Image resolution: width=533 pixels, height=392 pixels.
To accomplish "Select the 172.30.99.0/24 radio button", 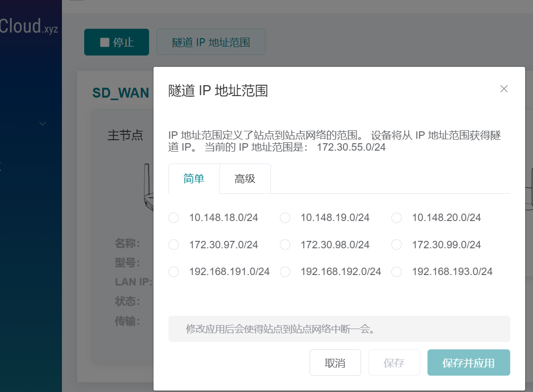I will coord(397,245).
